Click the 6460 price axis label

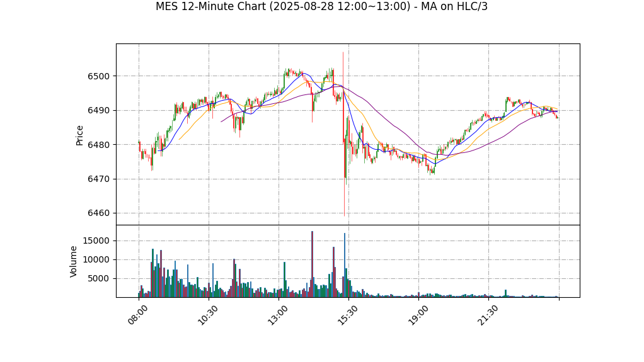[98, 213]
